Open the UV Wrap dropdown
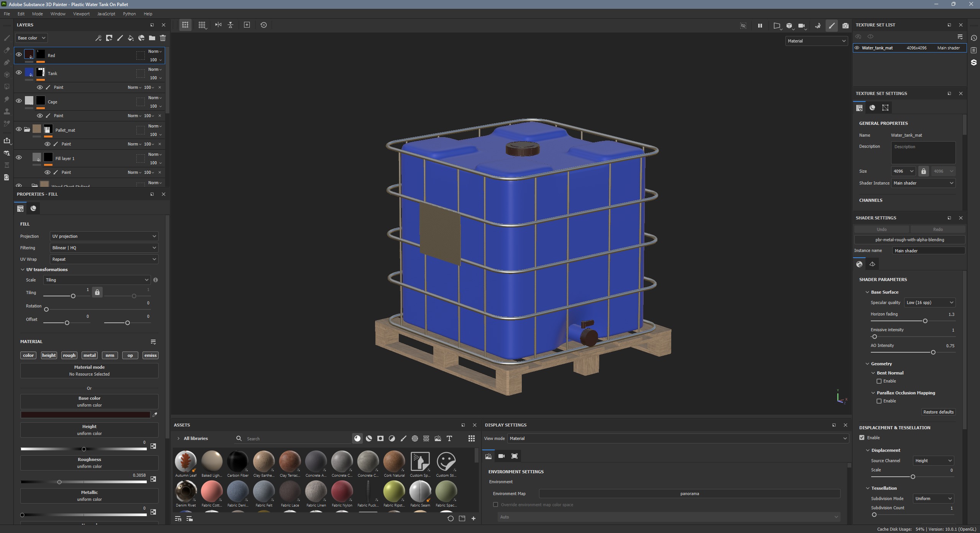 tap(104, 259)
